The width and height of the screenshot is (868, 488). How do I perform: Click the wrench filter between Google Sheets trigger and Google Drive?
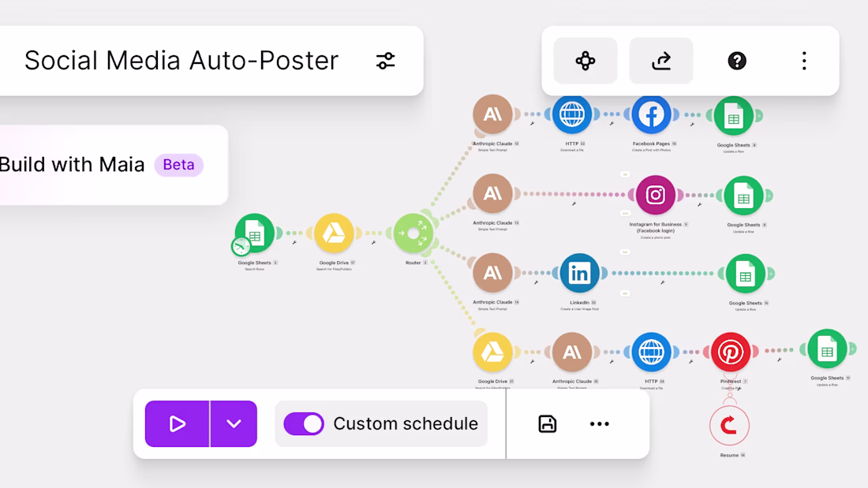[x=294, y=242]
